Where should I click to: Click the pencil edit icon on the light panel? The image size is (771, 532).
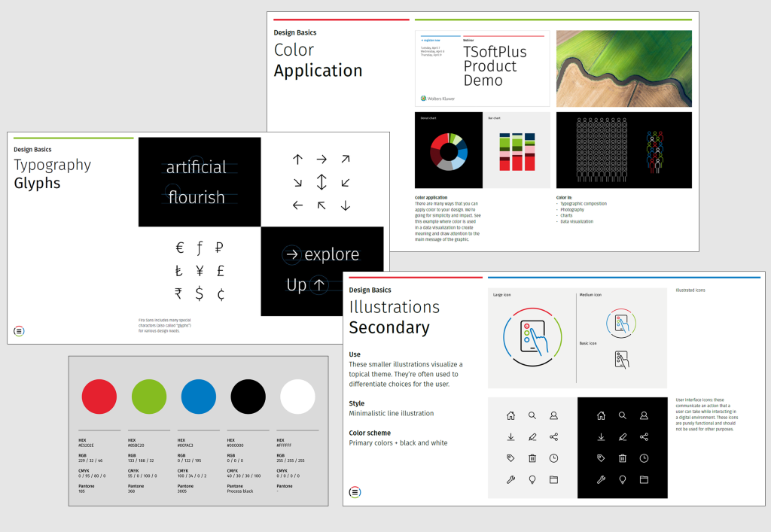point(532,437)
